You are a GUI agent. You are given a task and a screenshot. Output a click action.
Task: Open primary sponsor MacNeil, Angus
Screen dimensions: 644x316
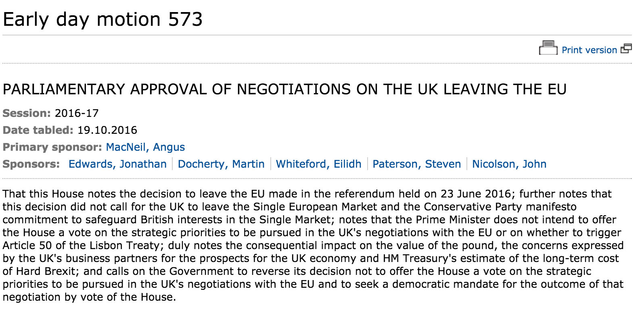coord(145,147)
